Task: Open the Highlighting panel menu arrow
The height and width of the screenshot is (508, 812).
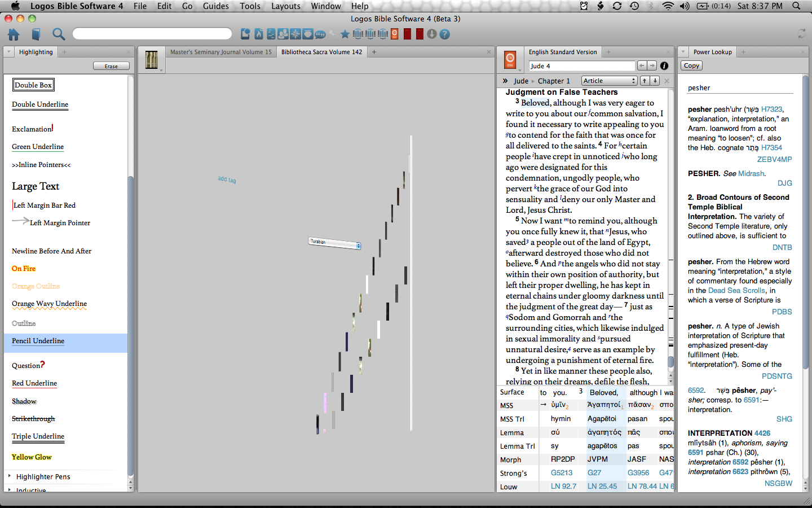Action: click(8, 52)
